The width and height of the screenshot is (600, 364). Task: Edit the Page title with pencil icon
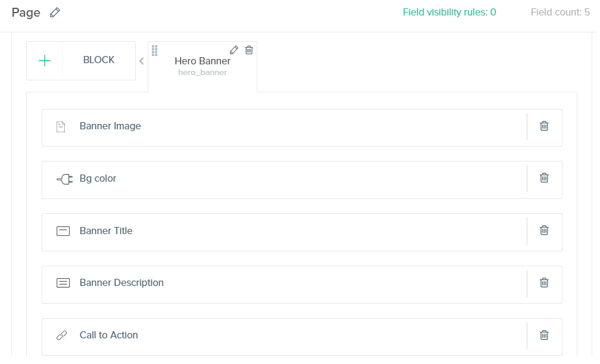click(x=55, y=13)
